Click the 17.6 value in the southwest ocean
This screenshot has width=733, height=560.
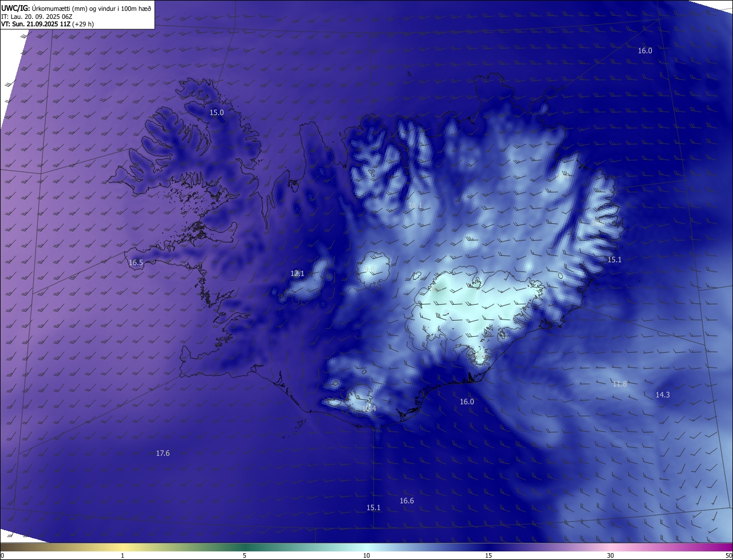[x=163, y=453]
